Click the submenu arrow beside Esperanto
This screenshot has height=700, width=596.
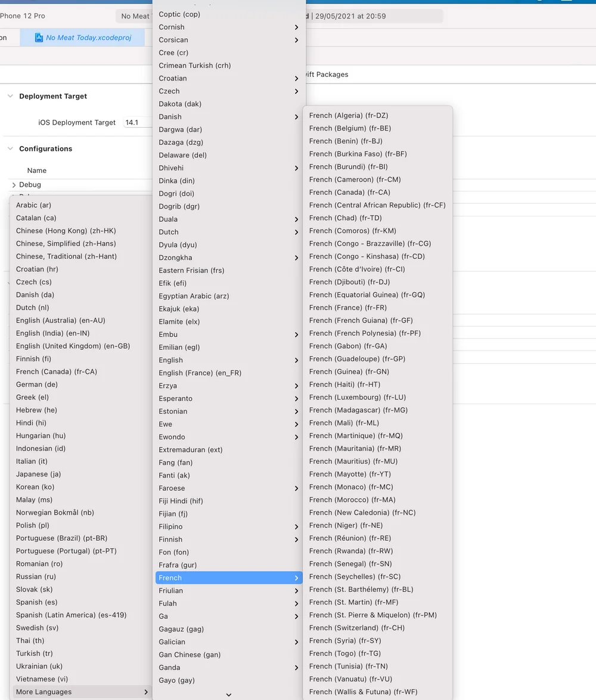tap(296, 398)
